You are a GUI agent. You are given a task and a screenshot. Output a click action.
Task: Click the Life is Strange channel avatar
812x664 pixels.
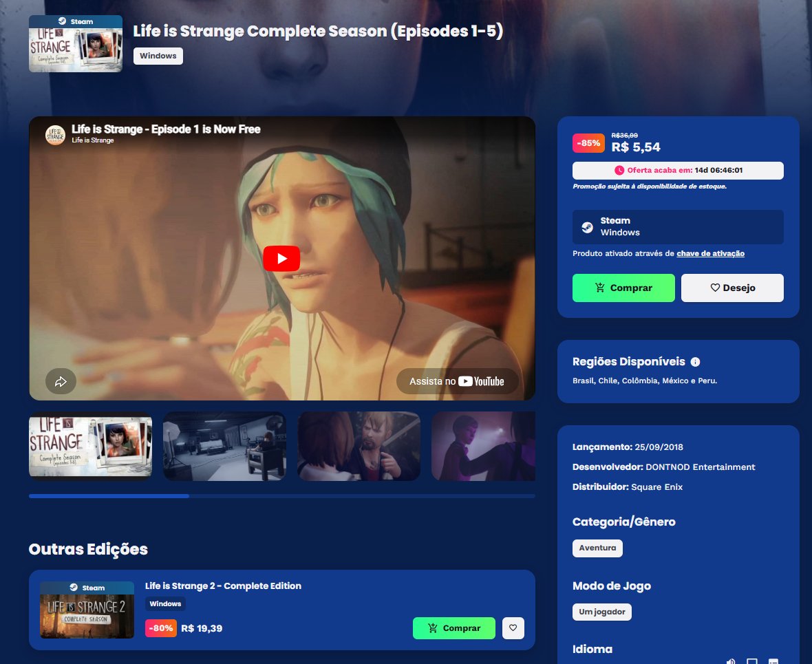pyautogui.click(x=56, y=135)
